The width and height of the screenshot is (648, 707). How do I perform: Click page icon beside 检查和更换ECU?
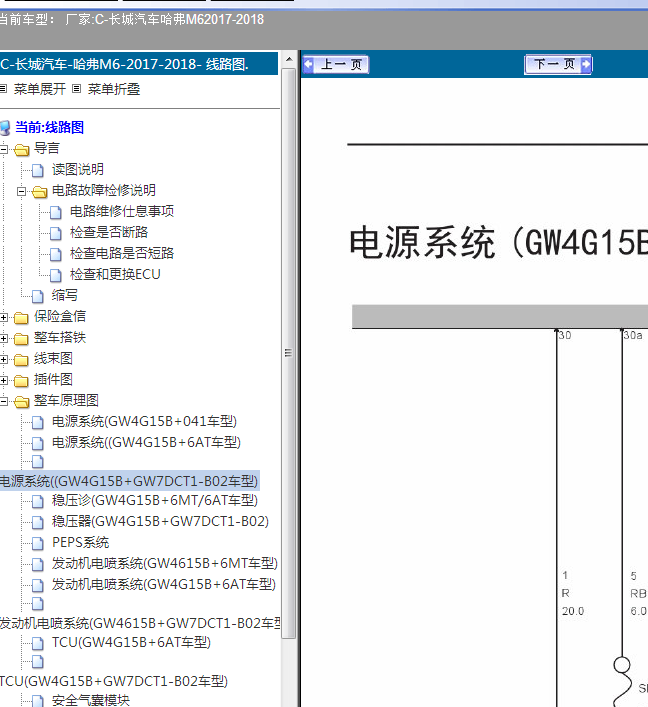56,275
